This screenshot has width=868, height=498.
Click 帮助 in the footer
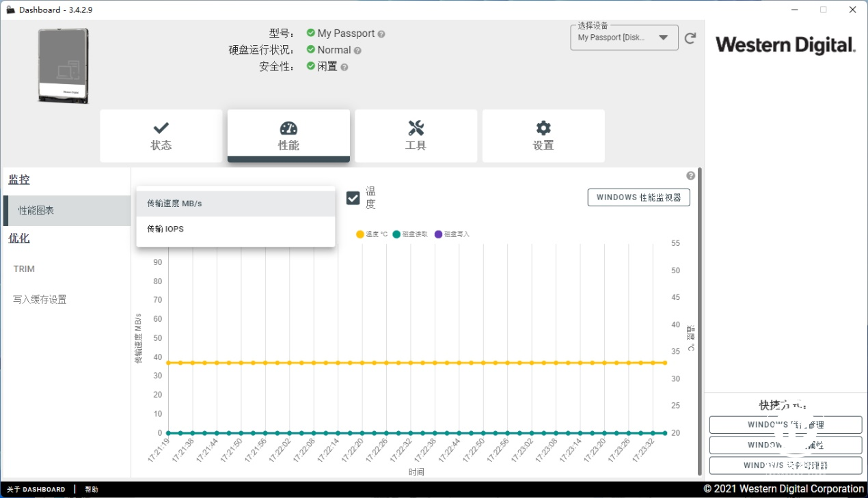pos(92,489)
